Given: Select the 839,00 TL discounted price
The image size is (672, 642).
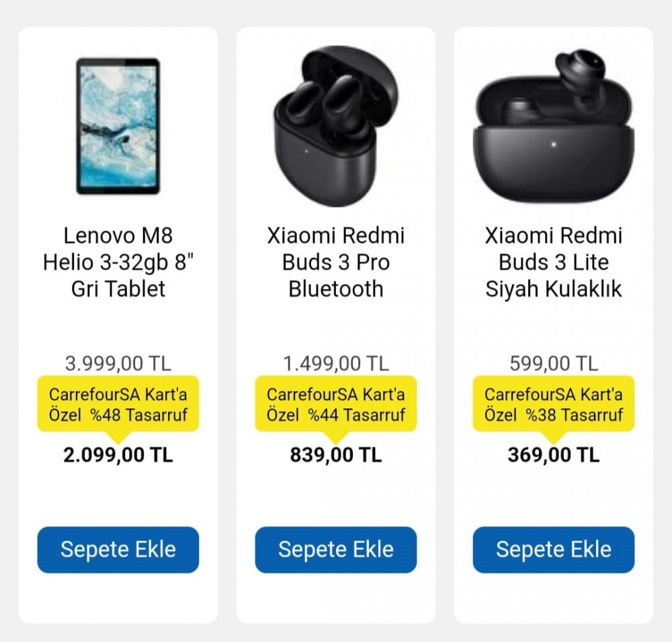Looking at the screenshot, I should 335,455.
